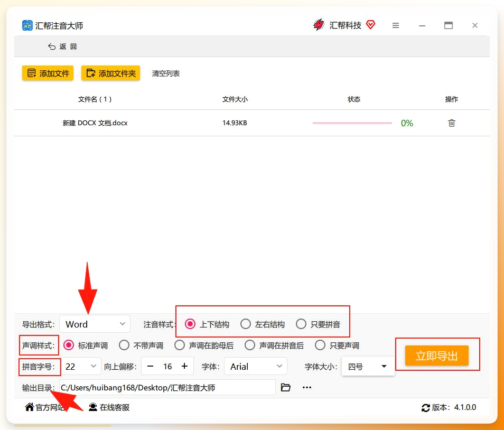
Task: Select the 不带声调 radio button
Action: [124, 345]
